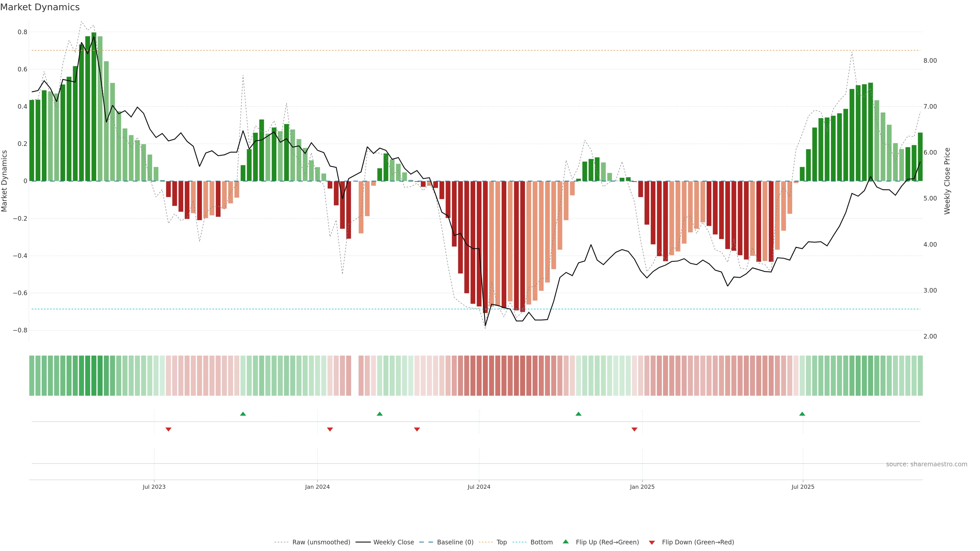This screenshot has width=980, height=551.
Task: Toggle the Top legend entry
Action: pyautogui.click(x=501, y=542)
